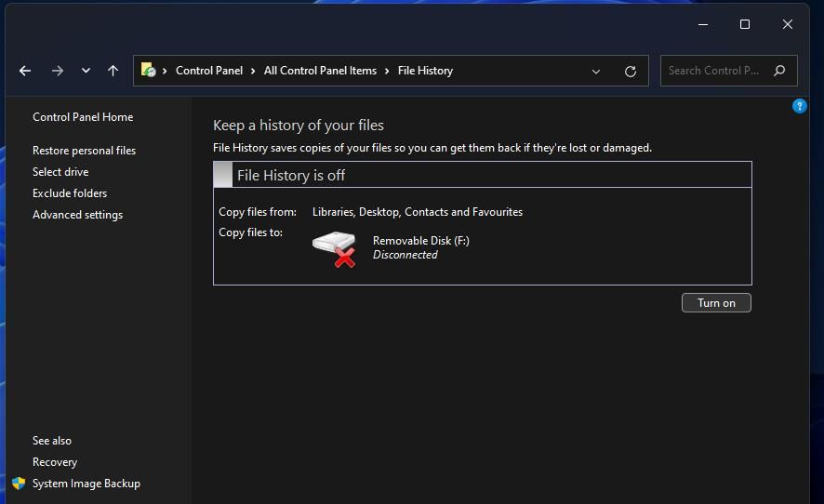Close the File History window
824x504 pixels.
pos(787,24)
